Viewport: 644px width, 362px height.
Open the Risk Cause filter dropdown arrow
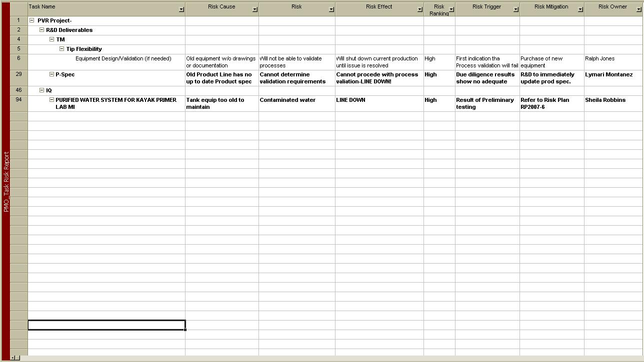pos(254,9)
